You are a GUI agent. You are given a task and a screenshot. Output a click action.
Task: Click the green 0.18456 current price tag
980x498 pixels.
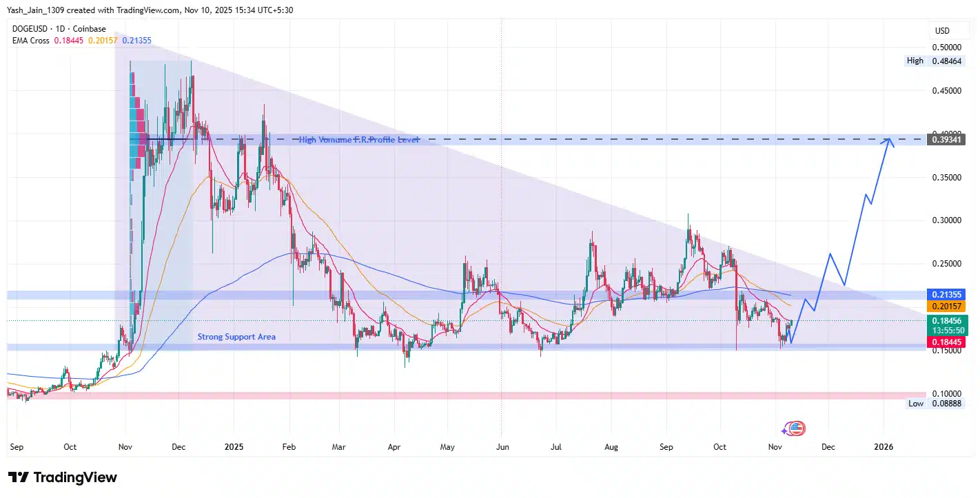point(947,321)
